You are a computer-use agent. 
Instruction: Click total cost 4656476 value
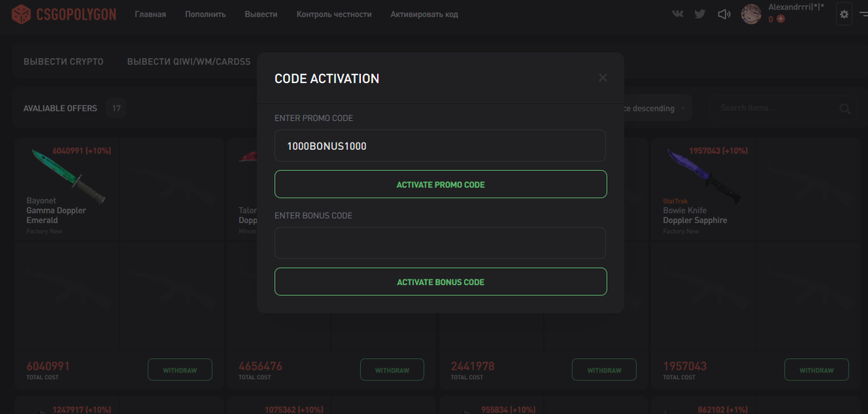pos(260,366)
